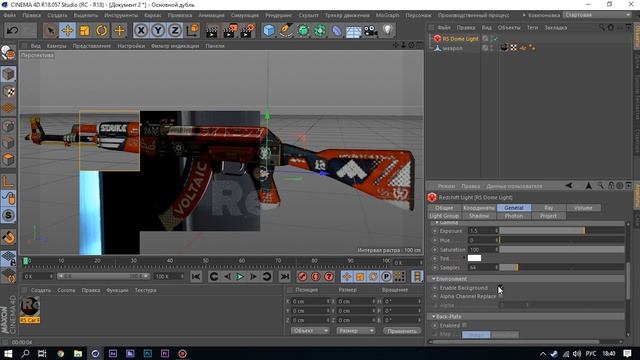Add a Light object
640x360 pixels.
387,30
